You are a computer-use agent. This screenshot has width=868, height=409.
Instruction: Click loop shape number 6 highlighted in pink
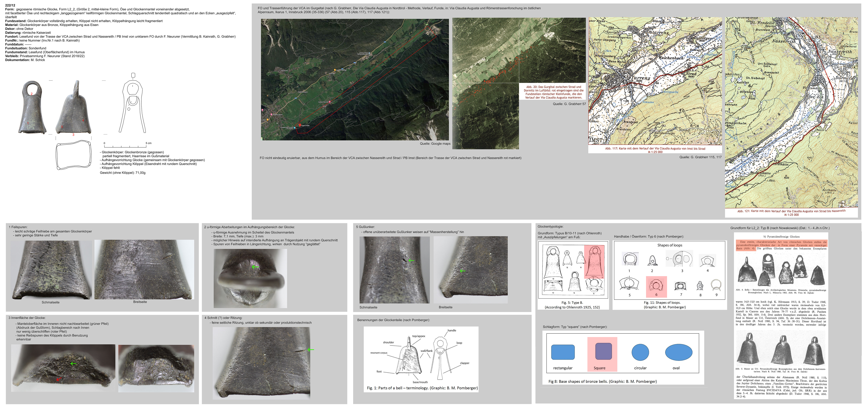tap(656, 286)
